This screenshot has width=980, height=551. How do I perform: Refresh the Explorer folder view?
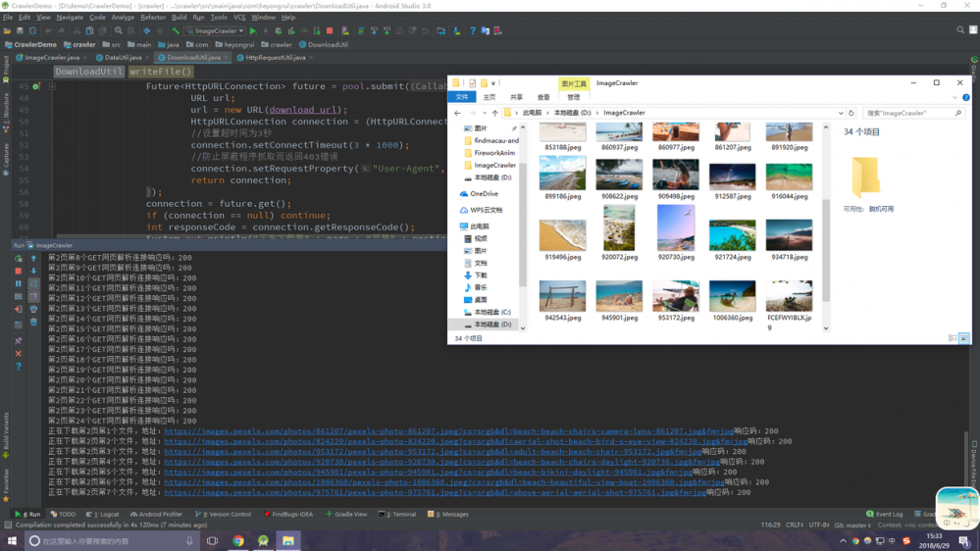click(851, 113)
